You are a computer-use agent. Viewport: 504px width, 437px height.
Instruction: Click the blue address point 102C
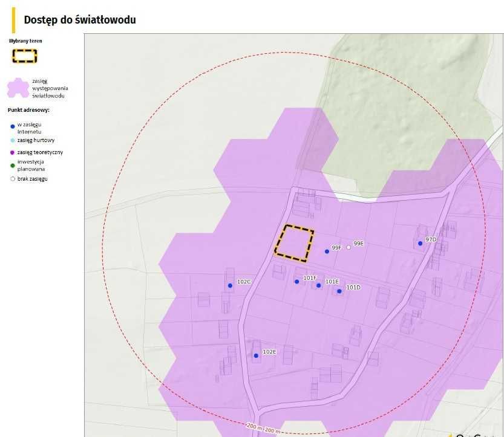pos(230,285)
